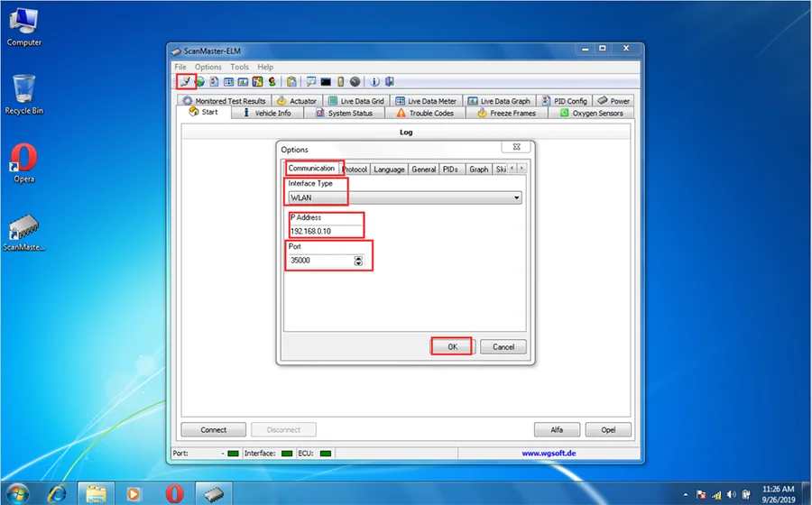Open the Vehicle Info tab

[x=267, y=113]
